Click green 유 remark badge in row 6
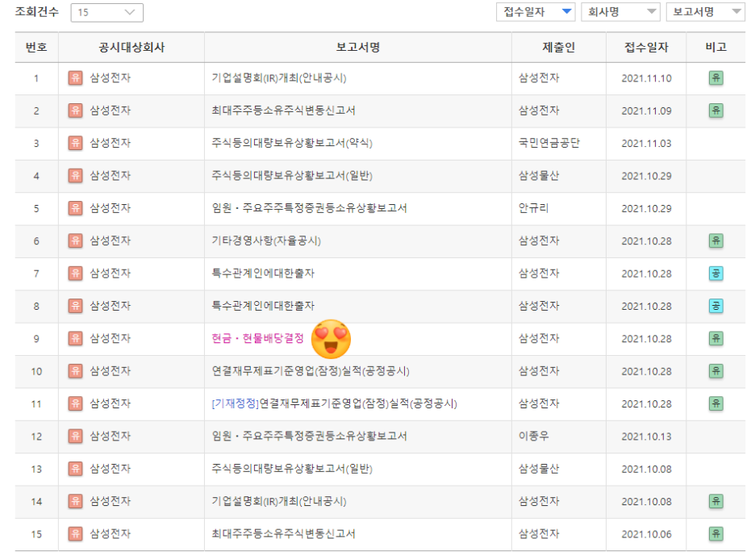The height and width of the screenshot is (560, 755). tap(716, 240)
